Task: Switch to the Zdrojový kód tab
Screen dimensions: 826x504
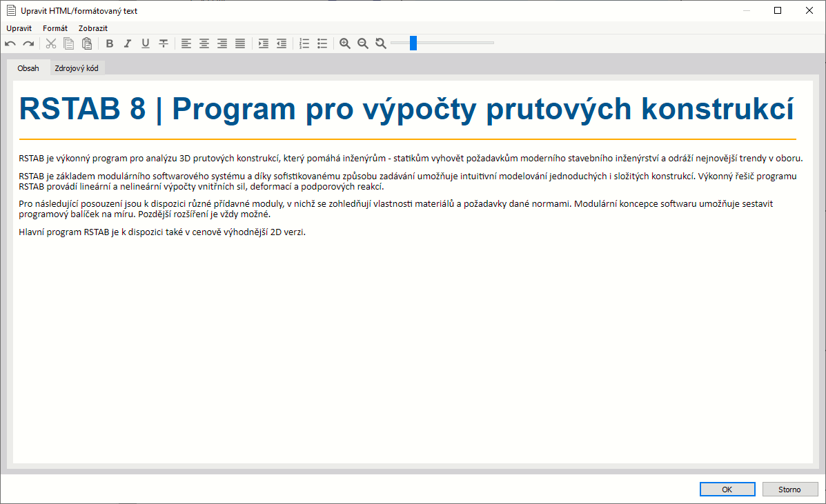Action: 76,68
